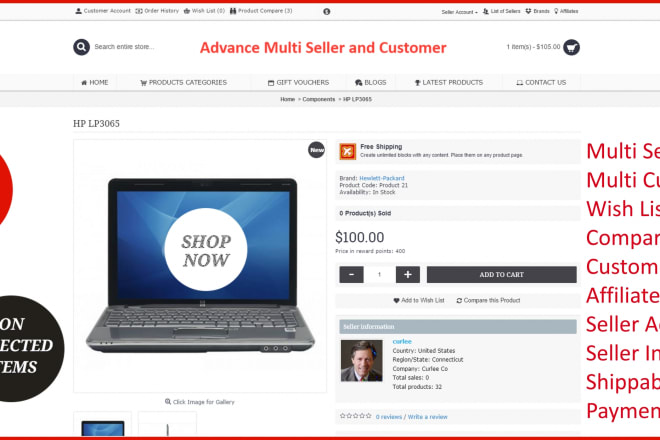Click the search magnifier icon
The image size is (660, 440).
pyautogui.click(x=81, y=47)
